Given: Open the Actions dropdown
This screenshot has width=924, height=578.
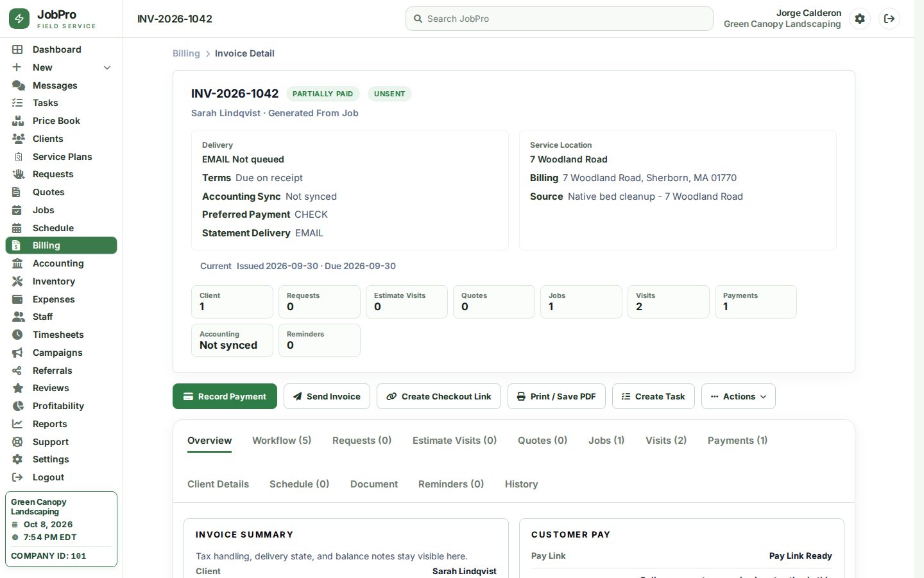Looking at the screenshot, I should click(x=738, y=396).
